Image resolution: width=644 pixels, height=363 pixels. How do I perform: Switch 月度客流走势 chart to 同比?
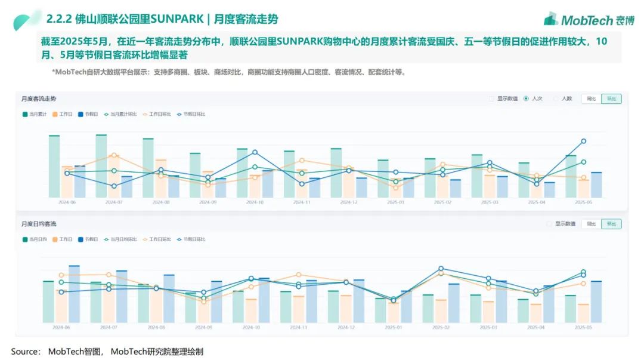(592, 99)
